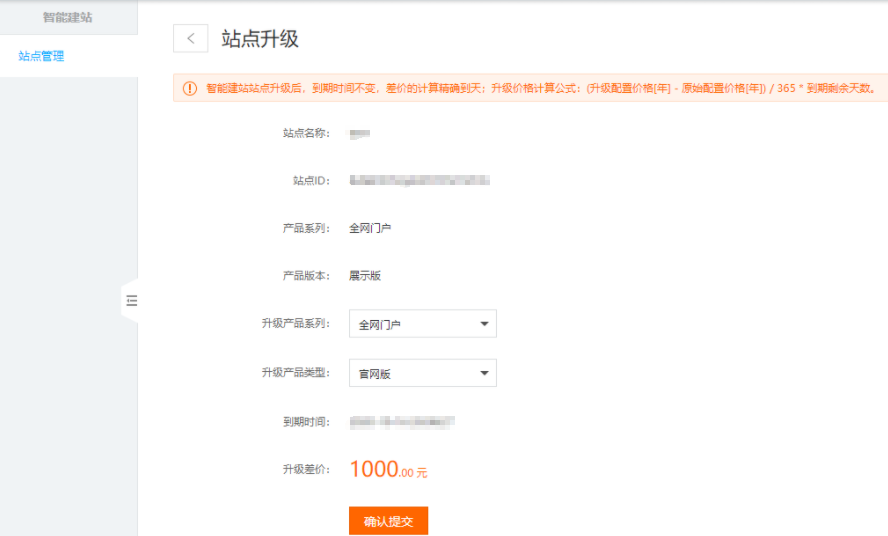Click the upgrade price formula notice text
The height and width of the screenshot is (536, 888).
[541, 88]
